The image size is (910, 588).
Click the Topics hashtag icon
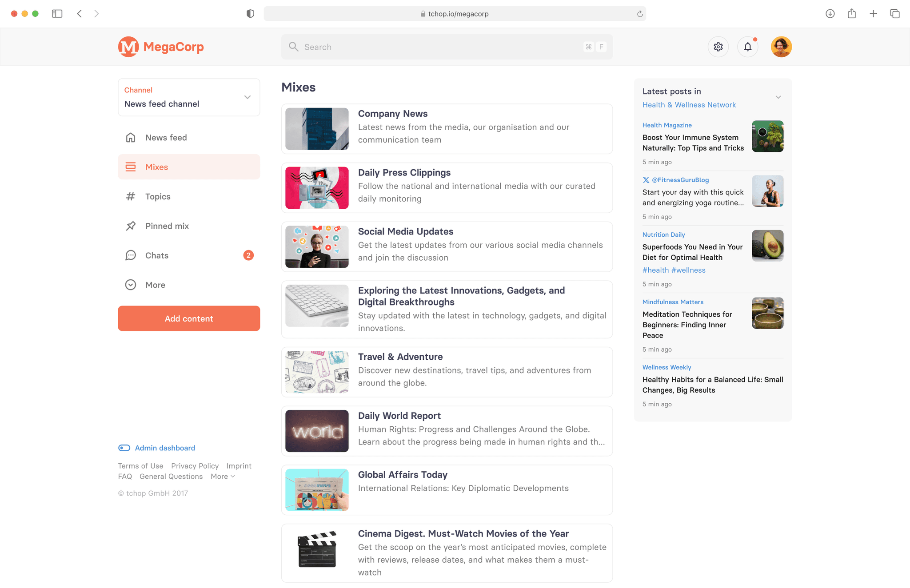tap(131, 196)
